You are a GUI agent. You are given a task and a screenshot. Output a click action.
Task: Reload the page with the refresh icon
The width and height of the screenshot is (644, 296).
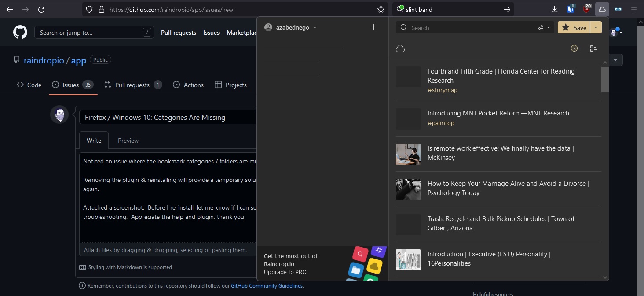(x=41, y=9)
